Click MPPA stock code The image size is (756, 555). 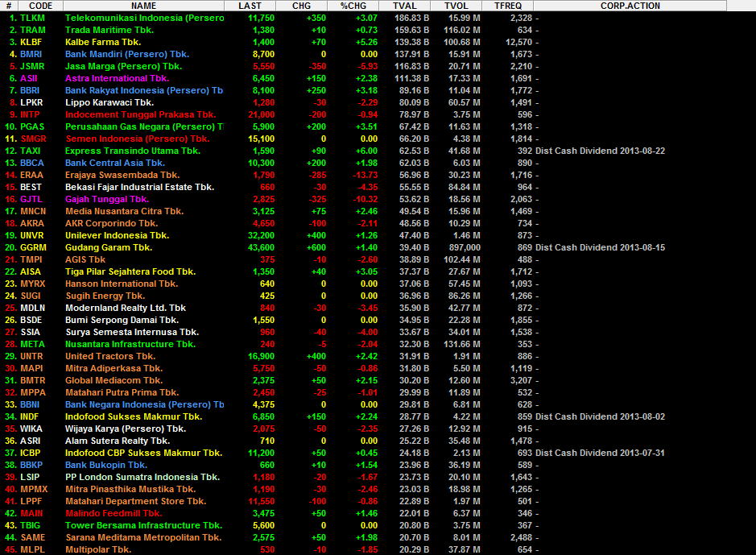pos(33,392)
